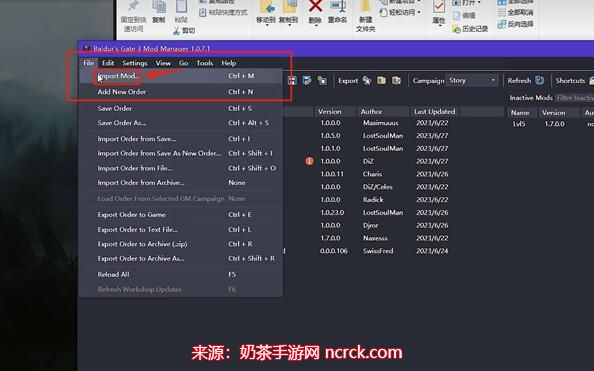This screenshot has height=371, width=594.
Task: Open the Campaign Story dropdown
Action: (x=472, y=80)
